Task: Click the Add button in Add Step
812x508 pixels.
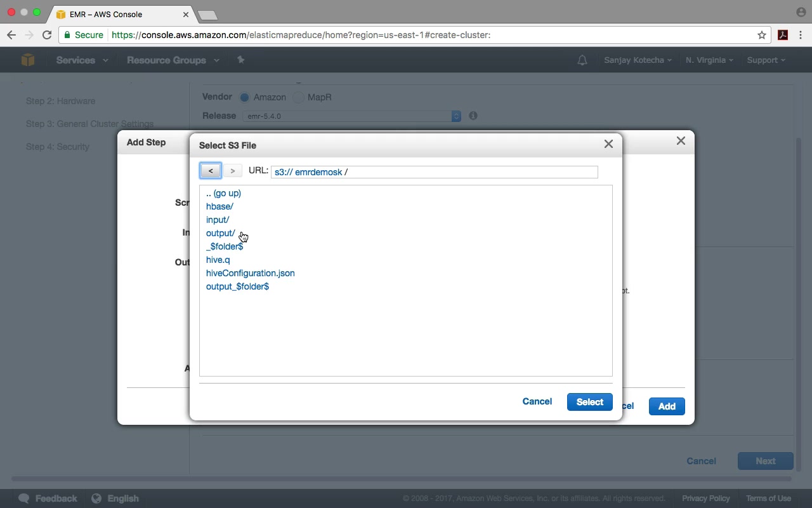Action: (667, 406)
